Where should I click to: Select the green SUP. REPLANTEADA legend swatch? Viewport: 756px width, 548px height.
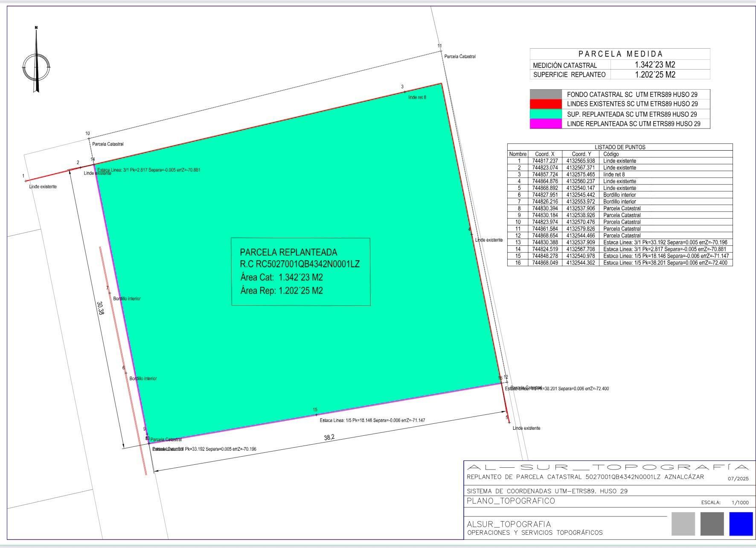[546, 114]
